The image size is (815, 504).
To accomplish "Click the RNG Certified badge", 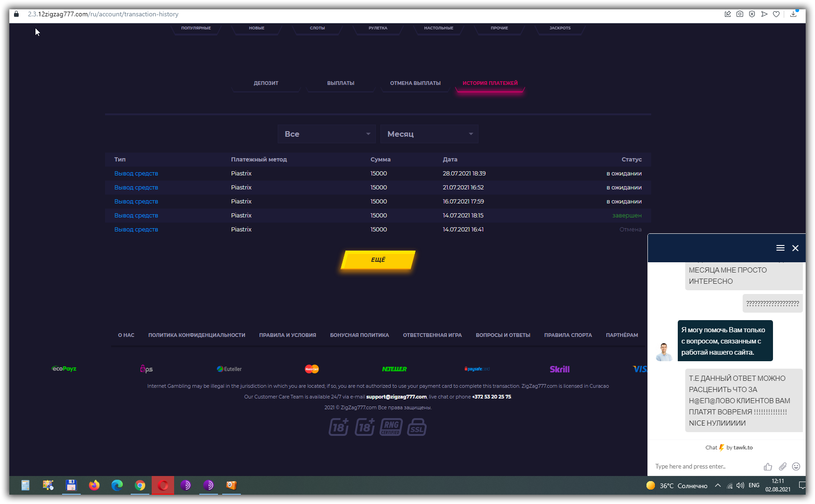I will tap(391, 427).
